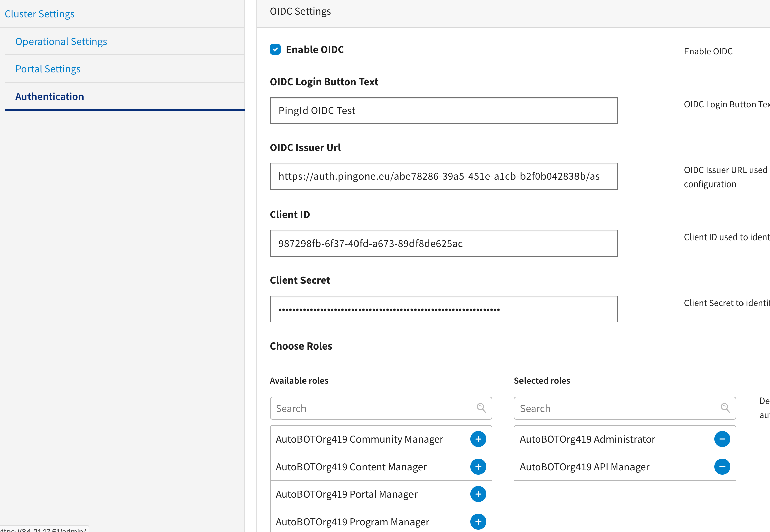Open Portal Settings
770x532 pixels.
pos(48,69)
